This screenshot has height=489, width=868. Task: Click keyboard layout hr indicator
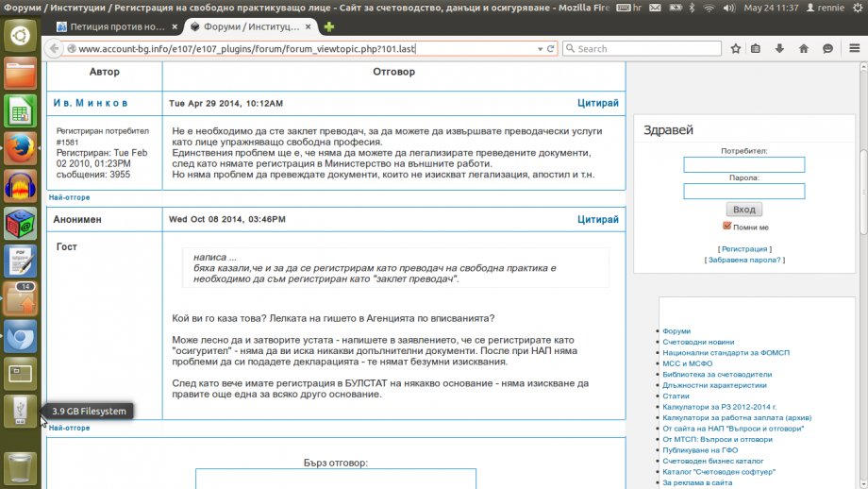coord(629,8)
